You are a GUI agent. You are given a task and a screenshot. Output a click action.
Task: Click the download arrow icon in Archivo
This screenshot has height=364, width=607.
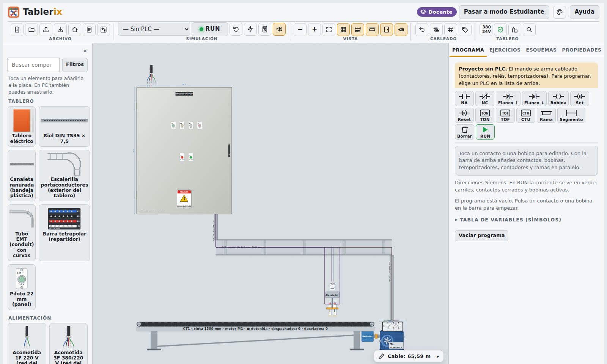[x=60, y=30]
